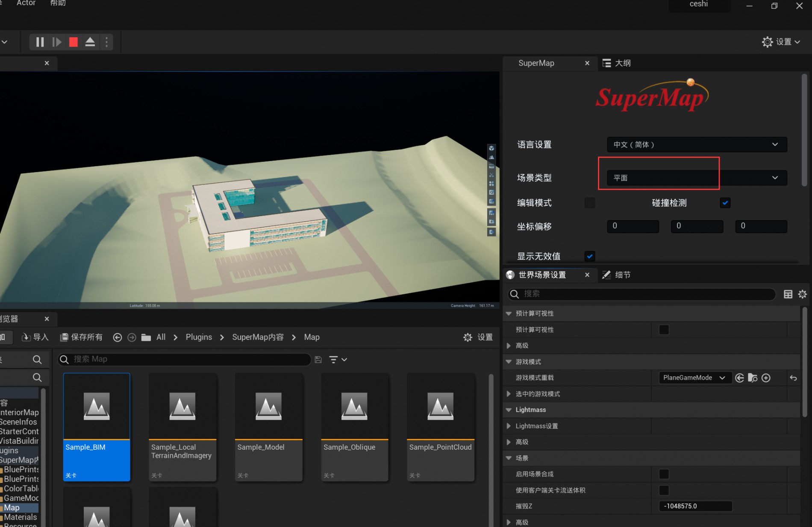Click the world settings 搜索 field

click(x=641, y=294)
